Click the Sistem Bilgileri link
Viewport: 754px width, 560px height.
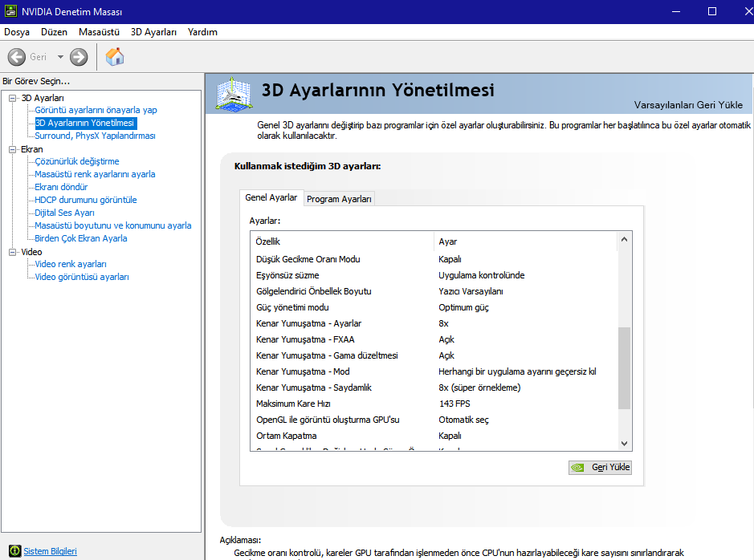pyautogui.click(x=50, y=551)
